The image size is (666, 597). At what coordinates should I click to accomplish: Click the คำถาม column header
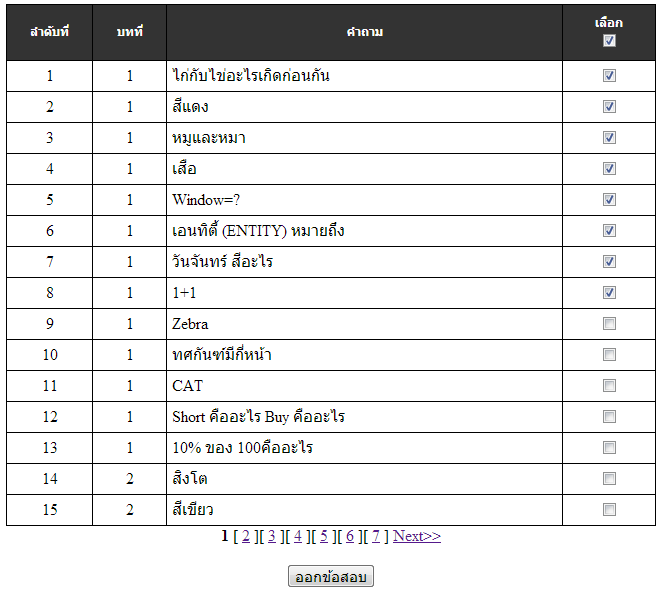364,32
